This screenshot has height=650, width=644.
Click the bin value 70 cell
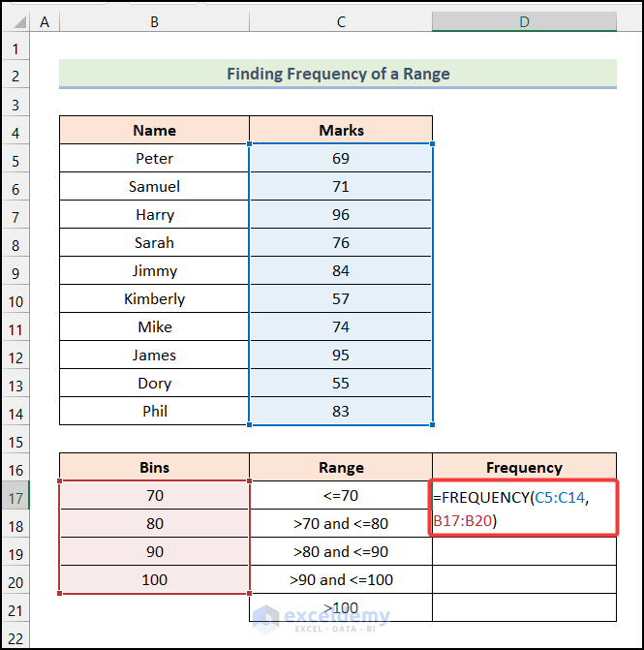154,495
